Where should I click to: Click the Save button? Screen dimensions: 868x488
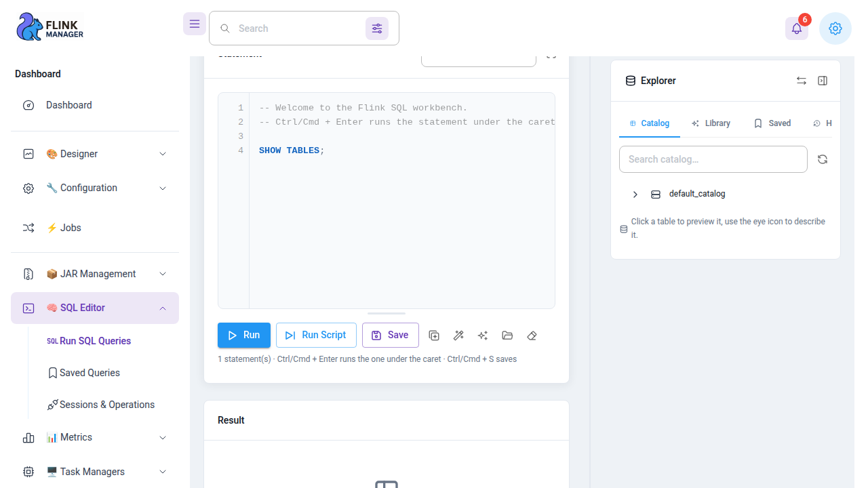tap(391, 335)
